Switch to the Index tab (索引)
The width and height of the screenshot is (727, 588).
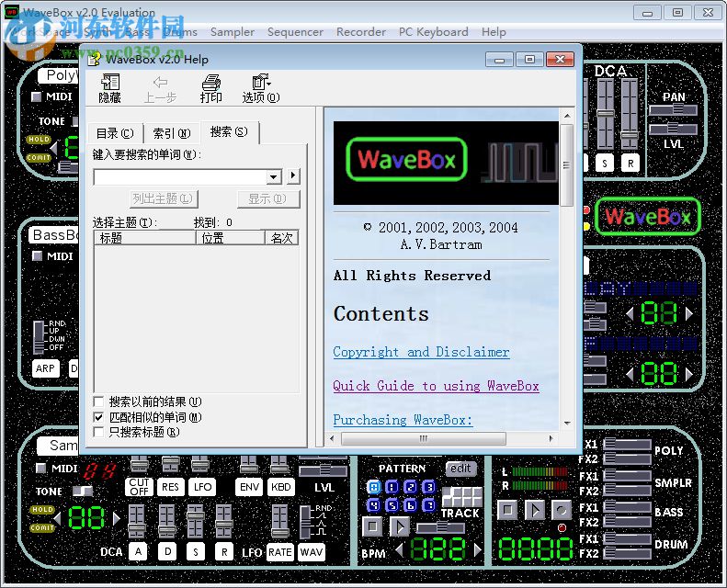pyautogui.click(x=172, y=133)
